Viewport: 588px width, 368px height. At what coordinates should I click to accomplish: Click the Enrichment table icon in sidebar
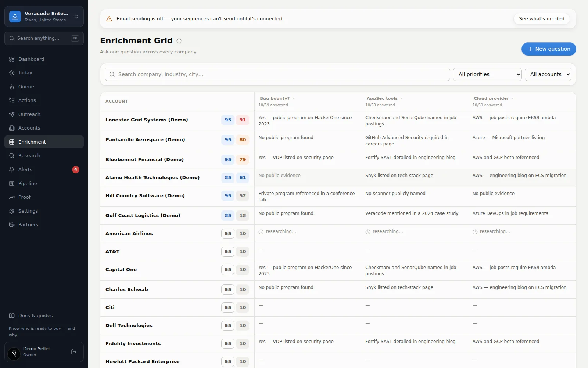[x=12, y=142]
